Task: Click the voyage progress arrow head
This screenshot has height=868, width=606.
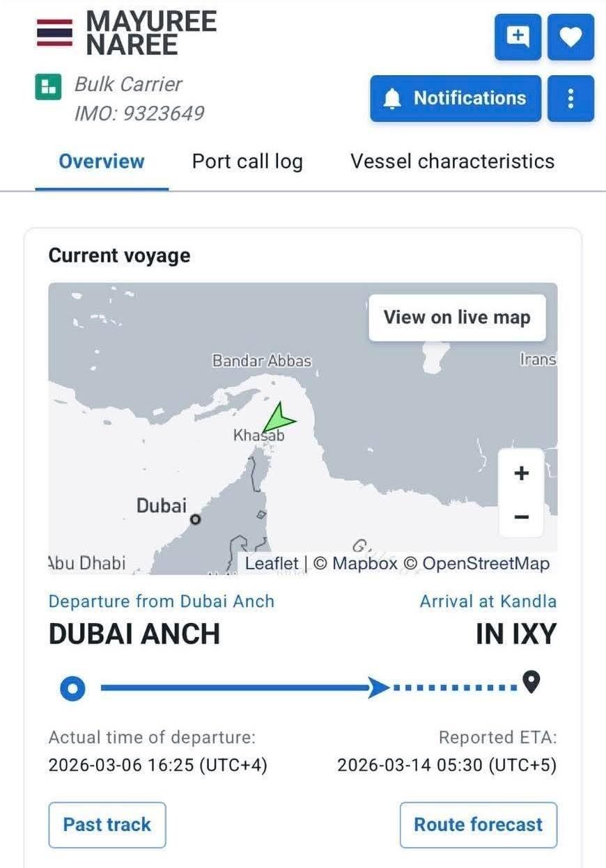Action: pyautogui.click(x=378, y=688)
